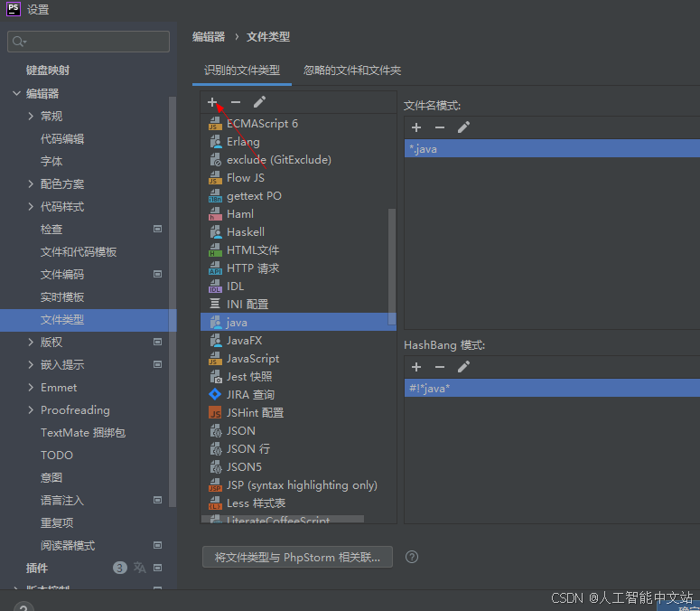Edit the selected HashBang pattern
This screenshot has width=700, height=611.
(463, 367)
